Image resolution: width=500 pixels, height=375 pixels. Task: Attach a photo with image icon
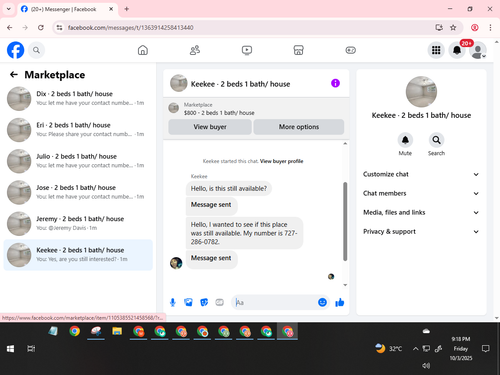click(x=188, y=302)
